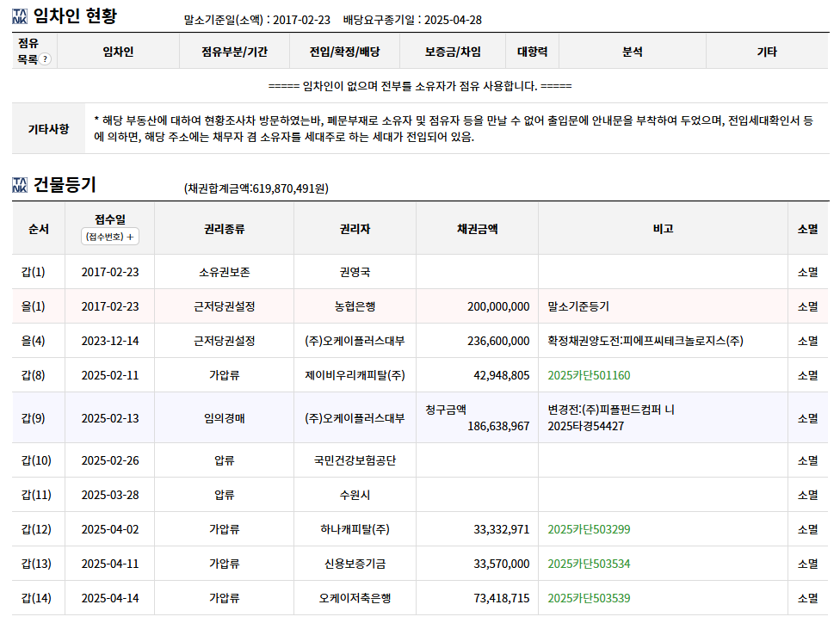This screenshot has width=840, height=623.
Task: Click the 채권금액 column header
Action: point(477,229)
